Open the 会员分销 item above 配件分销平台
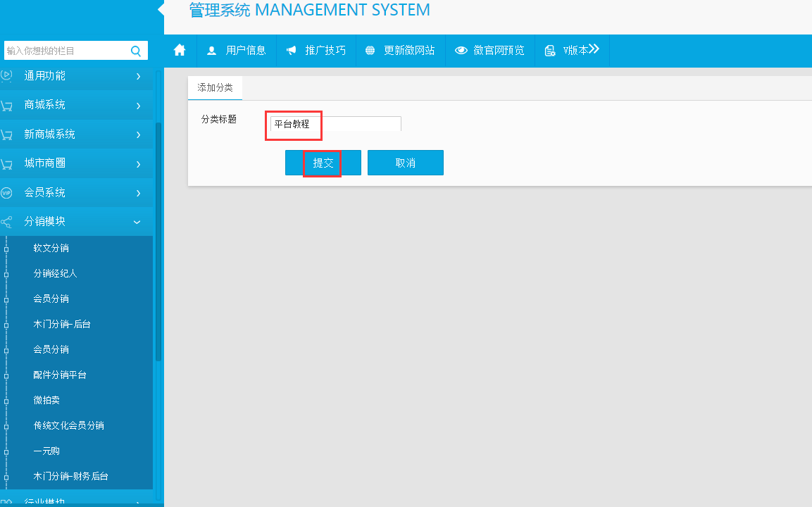The image size is (812, 507). tap(51, 349)
